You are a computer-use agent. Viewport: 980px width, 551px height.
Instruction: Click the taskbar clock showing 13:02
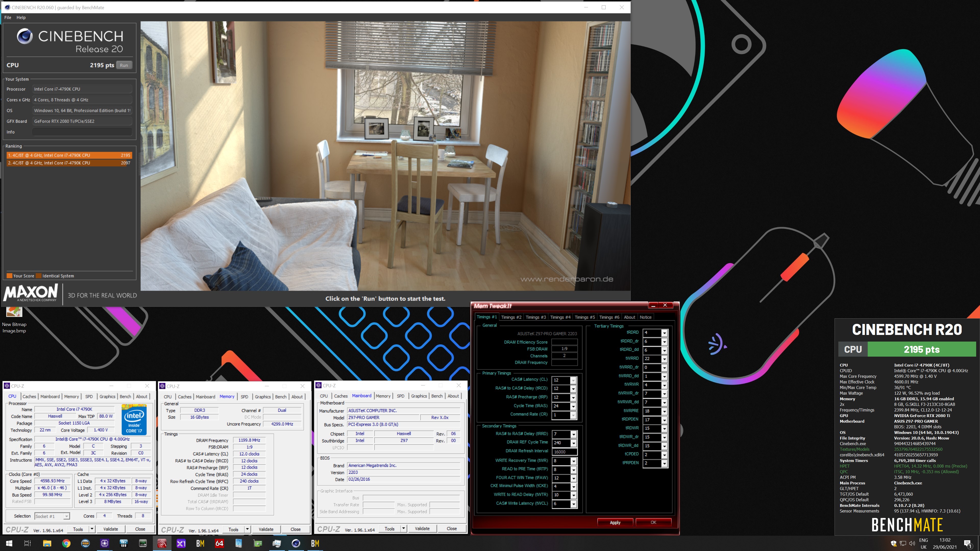coord(945,543)
